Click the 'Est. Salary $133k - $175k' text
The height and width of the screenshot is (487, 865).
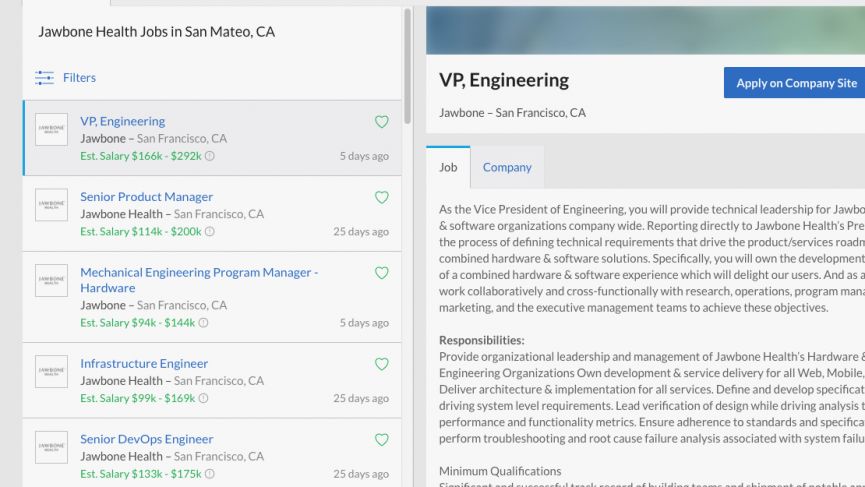(x=141, y=474)
